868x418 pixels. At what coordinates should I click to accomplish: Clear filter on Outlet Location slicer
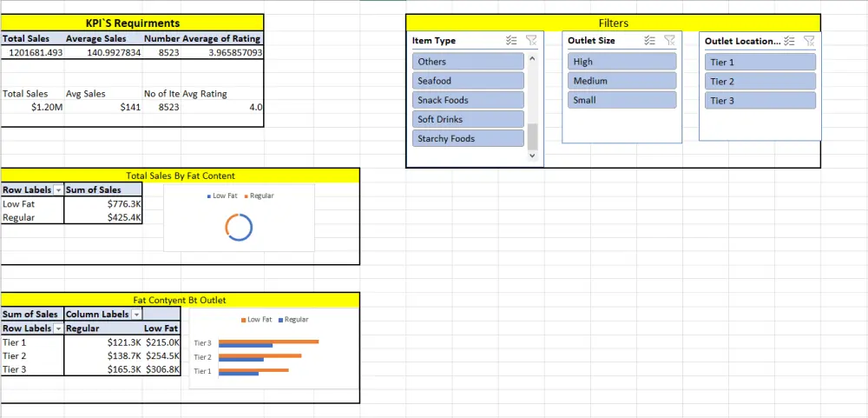tap(809, 41)
